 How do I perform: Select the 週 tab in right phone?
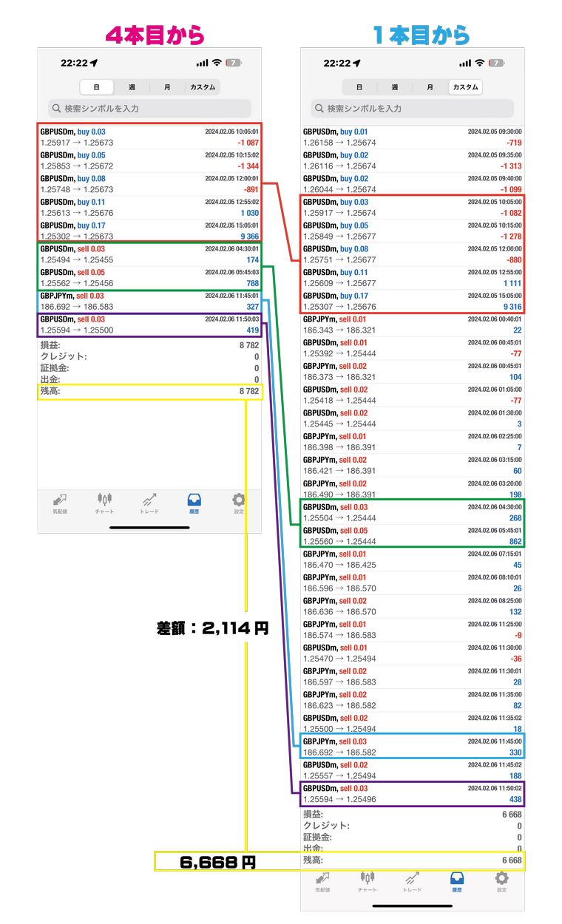(x=394, y=87)
